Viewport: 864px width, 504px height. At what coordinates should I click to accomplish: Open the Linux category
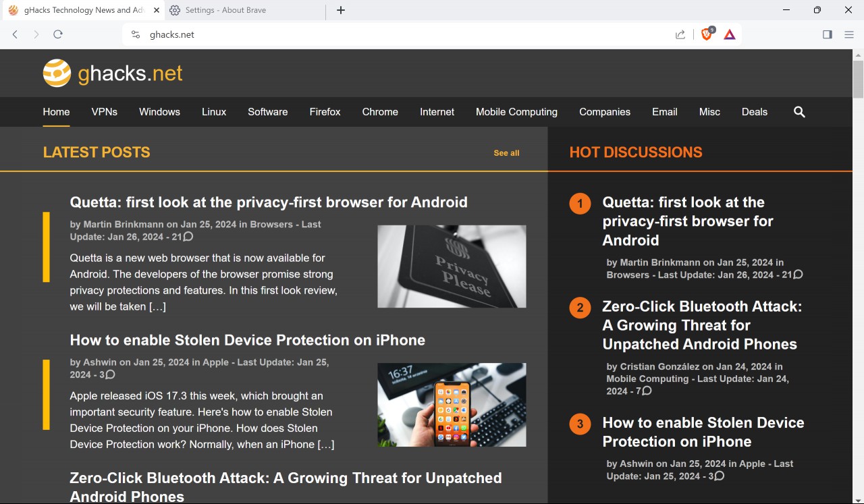(214, 112)
